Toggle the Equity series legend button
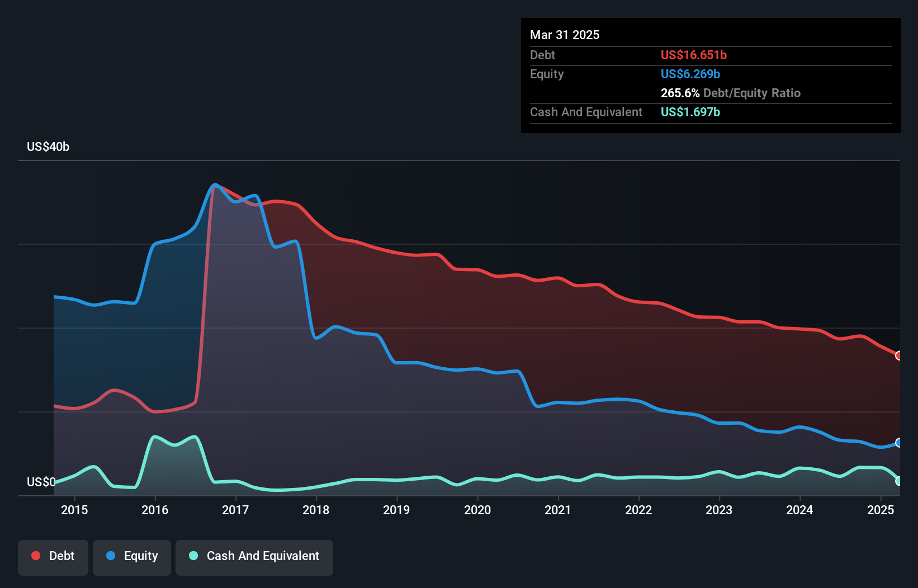 pos(132,557)
